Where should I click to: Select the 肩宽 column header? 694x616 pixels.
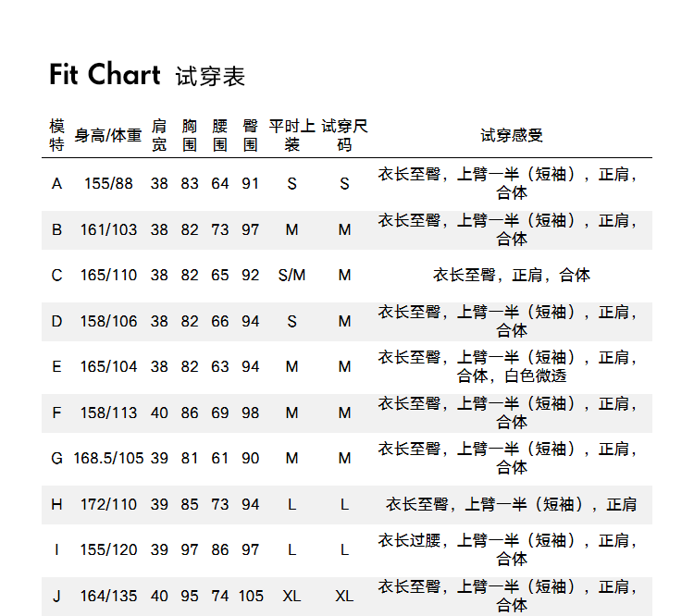159,135
